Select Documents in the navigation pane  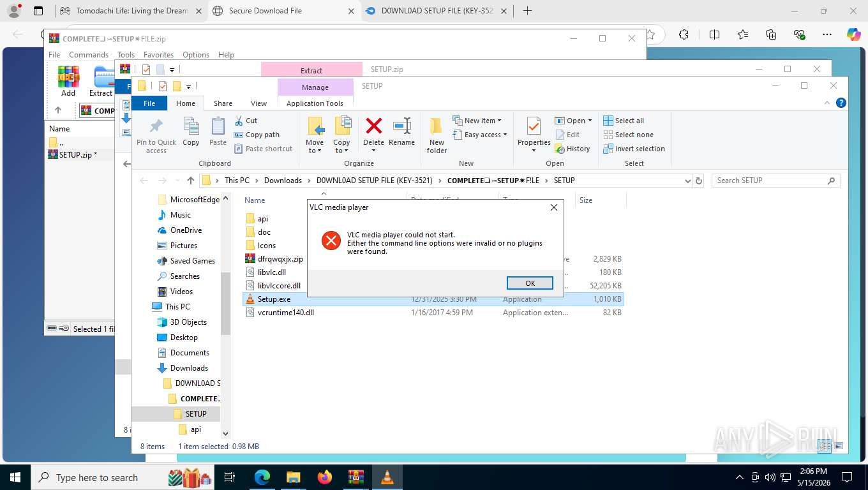coord(190,353)
